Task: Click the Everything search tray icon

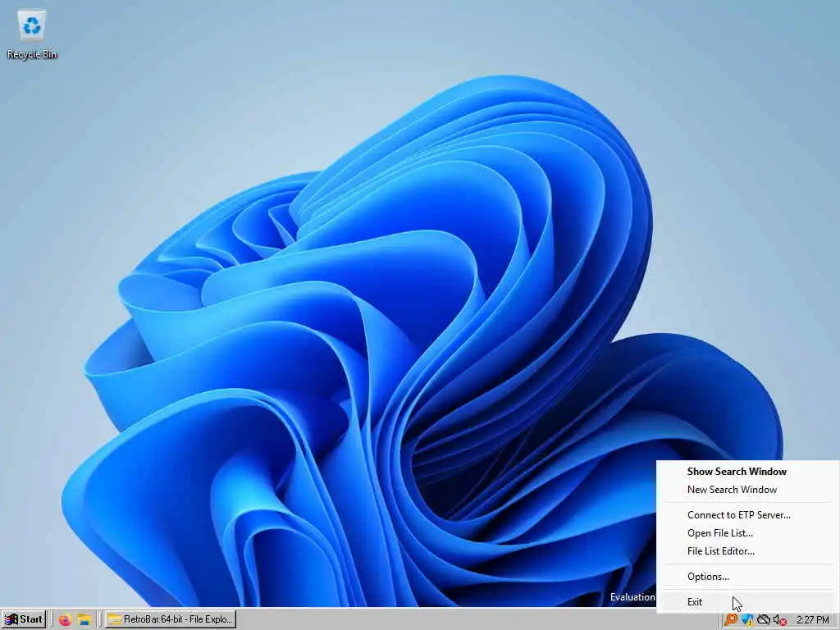Action: 730,620
